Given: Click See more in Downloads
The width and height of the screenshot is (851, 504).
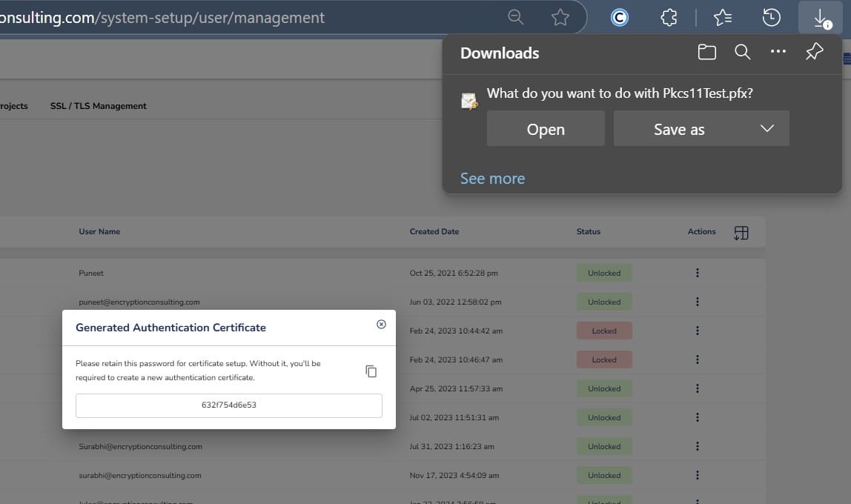Looking at the screenshot, I should 492,179.
